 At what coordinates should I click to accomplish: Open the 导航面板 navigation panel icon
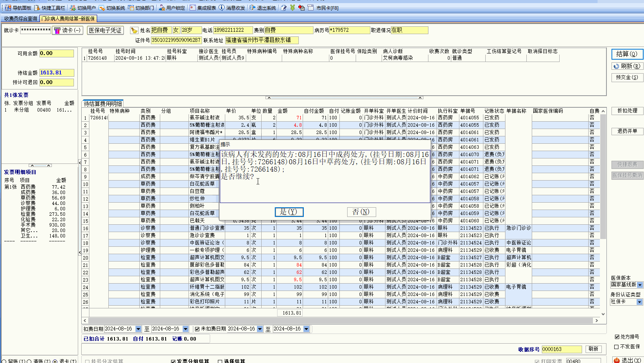pyautogui.click(x=8, y=8)
